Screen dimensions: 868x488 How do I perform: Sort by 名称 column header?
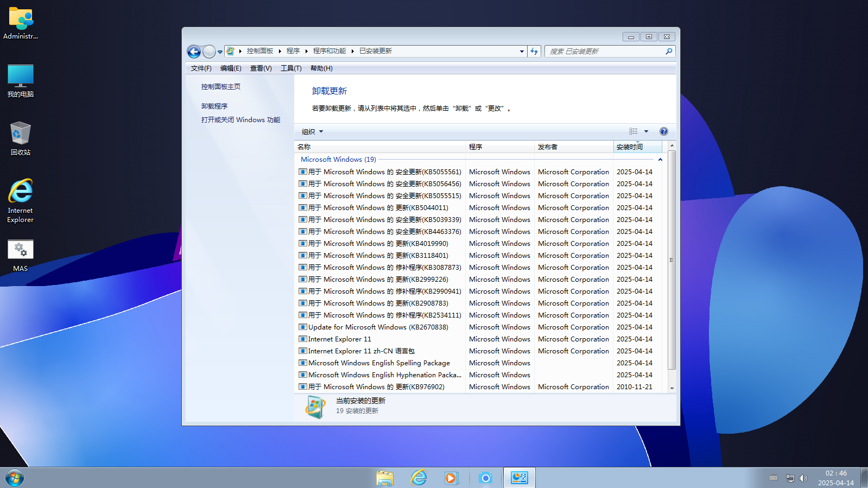point(381,147)
